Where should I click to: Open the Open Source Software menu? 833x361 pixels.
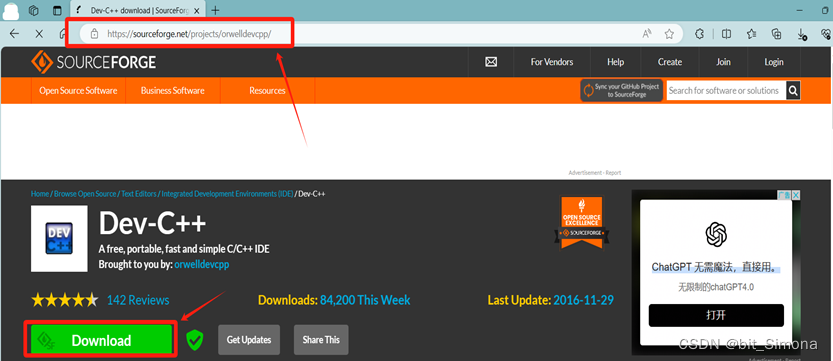point(78,90)
